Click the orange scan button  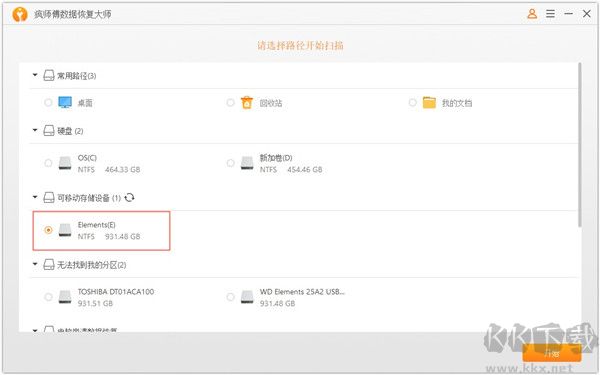coord(552,353)
